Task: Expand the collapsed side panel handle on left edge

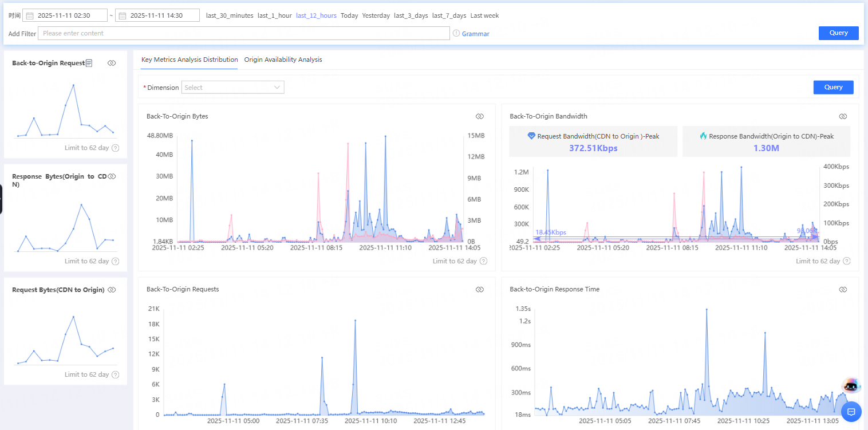Action: pyautogui.click(x=1, y=199)
